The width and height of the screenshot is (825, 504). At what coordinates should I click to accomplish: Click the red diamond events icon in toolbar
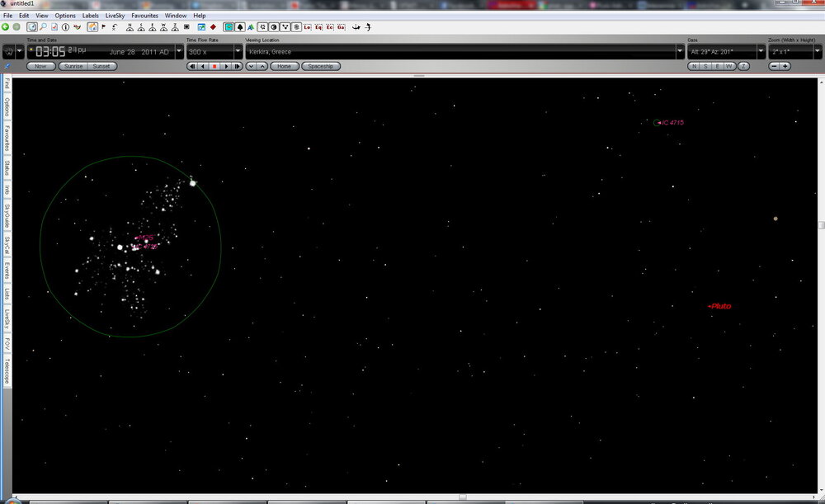pyautogui.click(x=211, y=26)
